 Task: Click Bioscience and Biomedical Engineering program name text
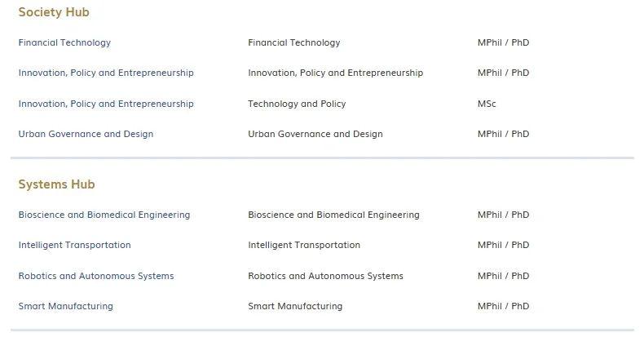pyautogui.click(x=333, y=215)
